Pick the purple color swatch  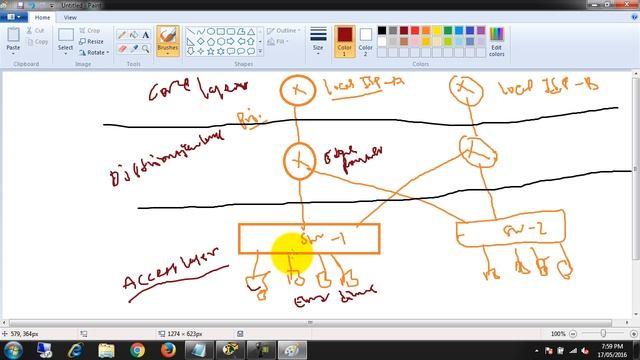point(481,30)
